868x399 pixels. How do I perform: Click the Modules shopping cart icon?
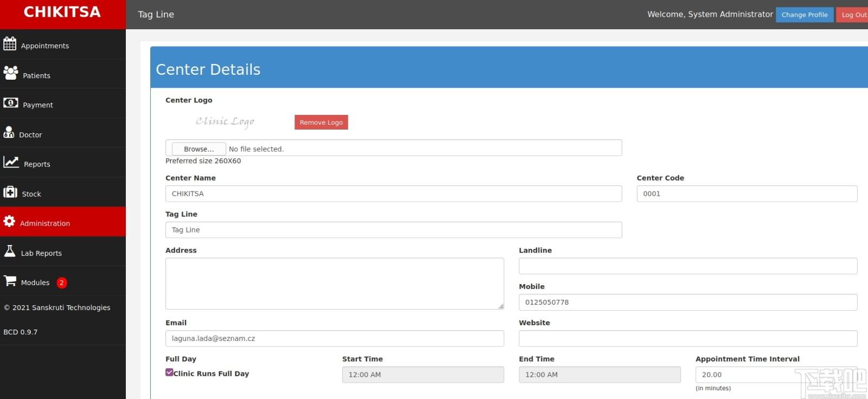[10, 280]
